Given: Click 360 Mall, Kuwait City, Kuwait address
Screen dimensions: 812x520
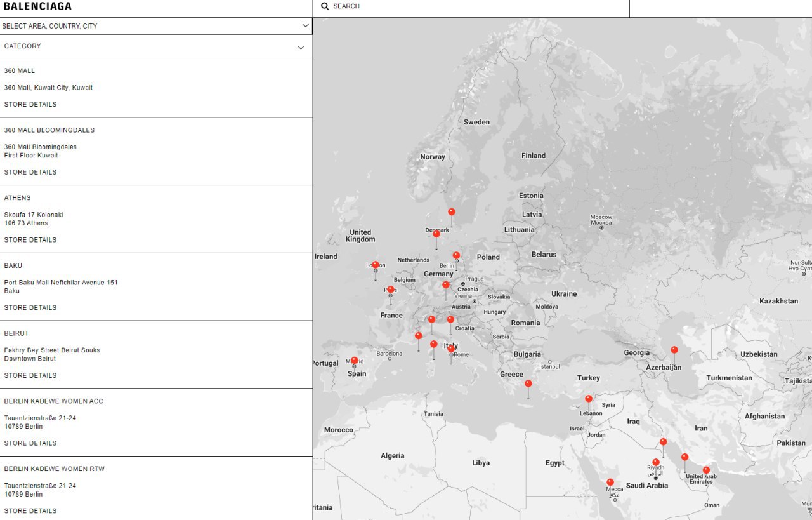Looking at the screenshot, I should pyautogui.click(x=48, y=88).
